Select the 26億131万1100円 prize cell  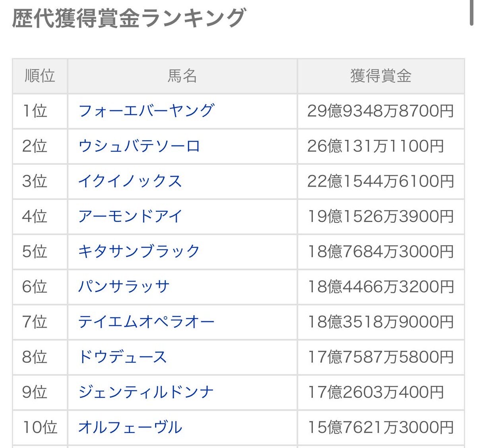375,146
